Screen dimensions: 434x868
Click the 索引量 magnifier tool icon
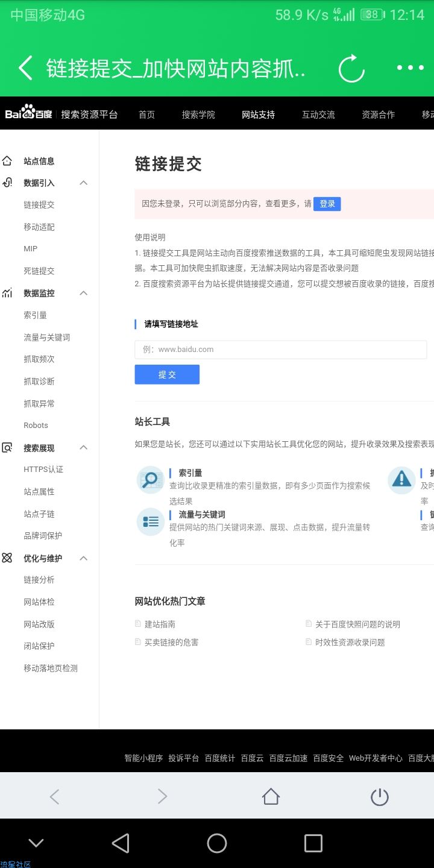pyautogui.click(x=150, y=480)
